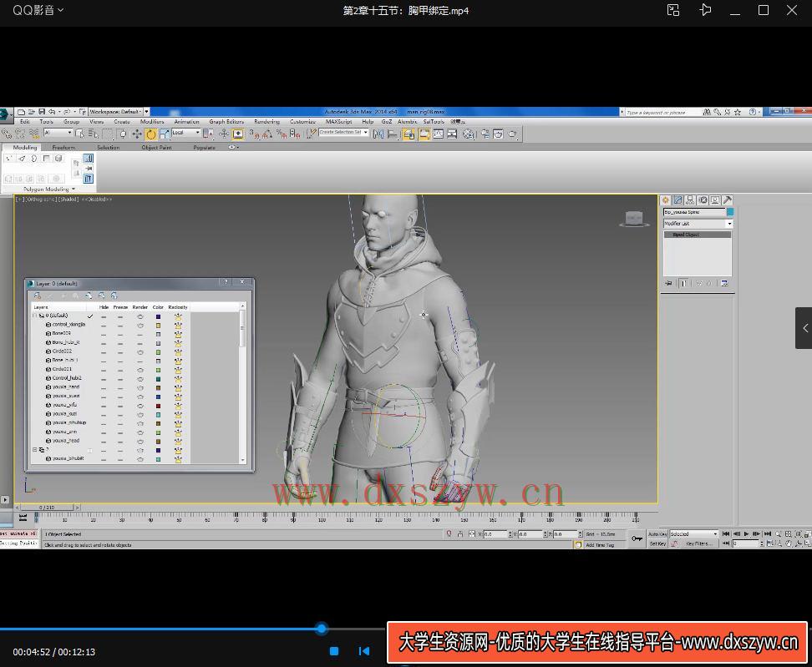The height and width of the screenshot is (667, 812).
Task: Toggle Hide for the control_dongjia row
Action: [104, 325]
